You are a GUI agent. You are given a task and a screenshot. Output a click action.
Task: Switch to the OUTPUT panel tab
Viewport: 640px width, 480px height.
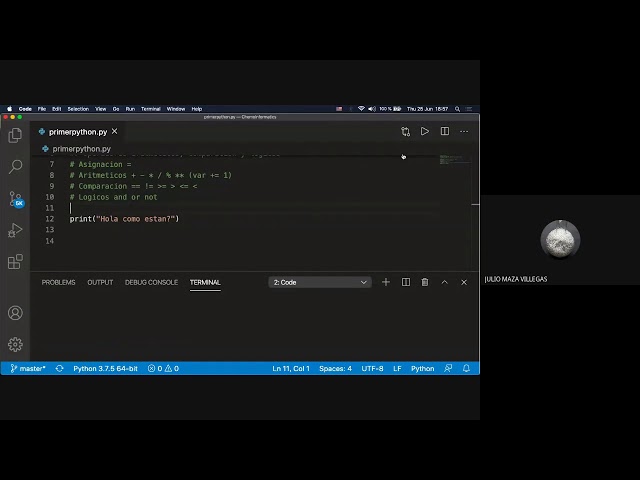coord(100,282)
